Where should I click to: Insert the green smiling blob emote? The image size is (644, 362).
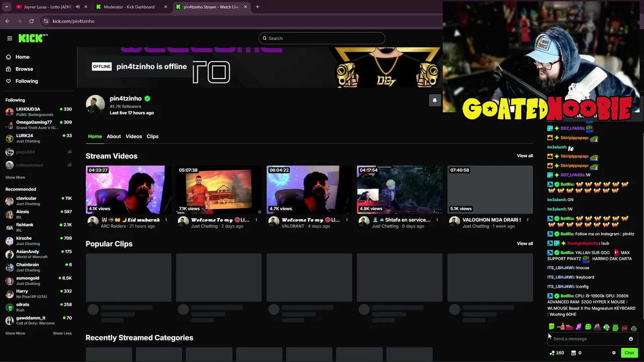point(588,327)
